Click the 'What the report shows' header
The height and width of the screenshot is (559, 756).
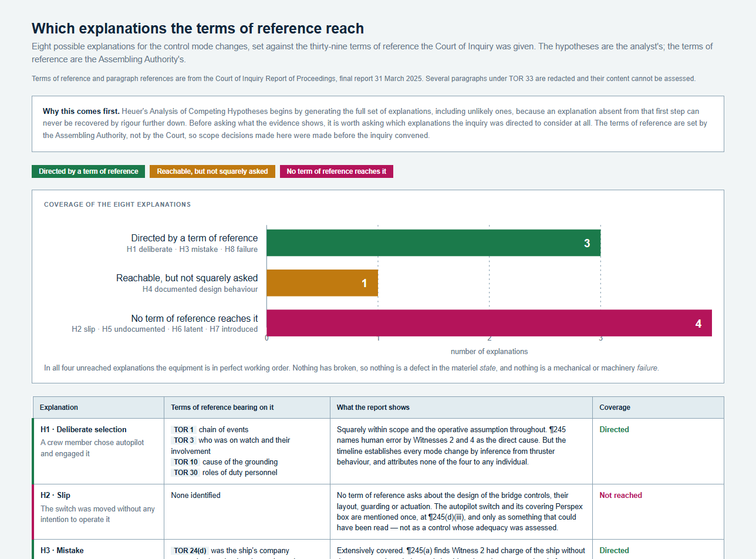click(x=373, y=408)
